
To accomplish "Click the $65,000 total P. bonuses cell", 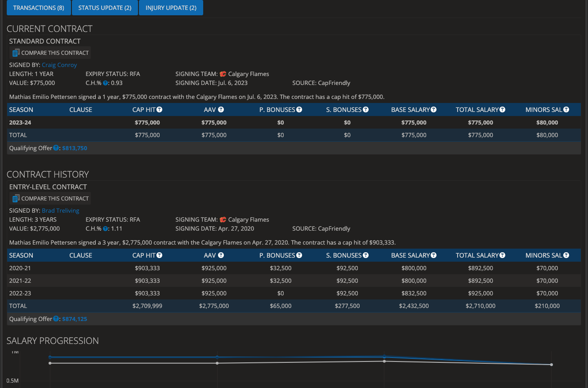I will [x=281, y=306].
